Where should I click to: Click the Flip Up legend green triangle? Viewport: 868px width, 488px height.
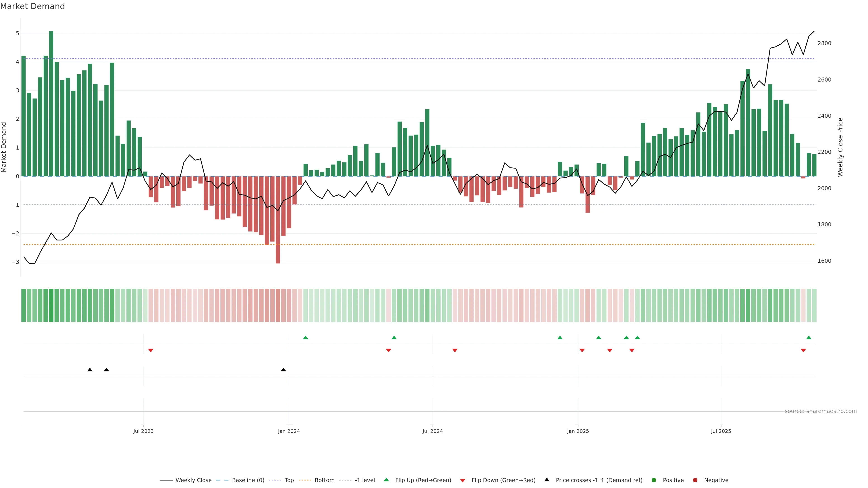(x=386, y=480)
